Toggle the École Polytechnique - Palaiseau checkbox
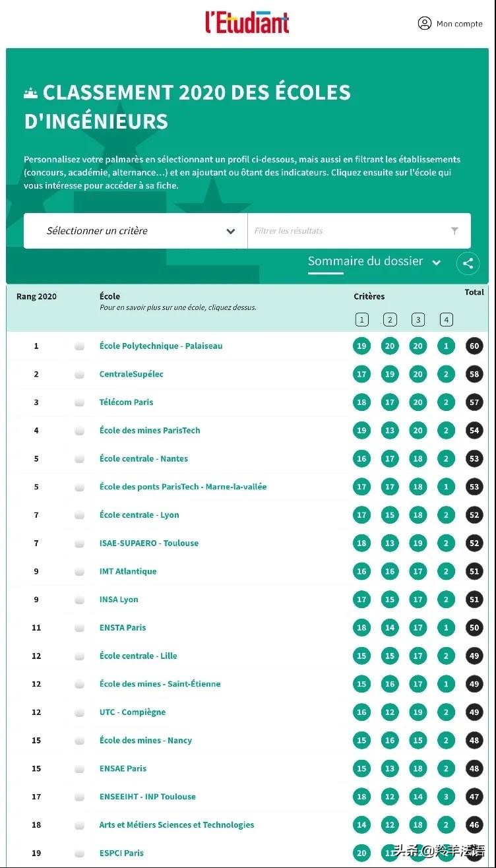Image resolution: width=496 pixels, height=868 pixels. 79,346
